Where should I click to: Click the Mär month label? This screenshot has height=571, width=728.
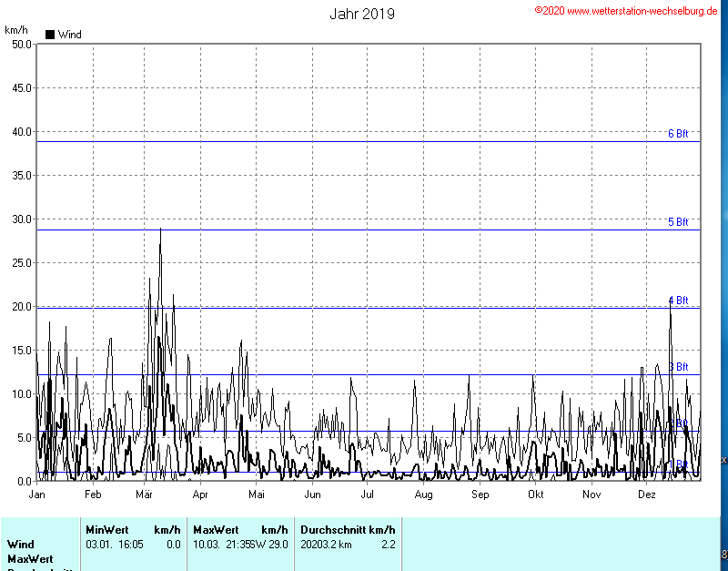[x=145, y=495]
